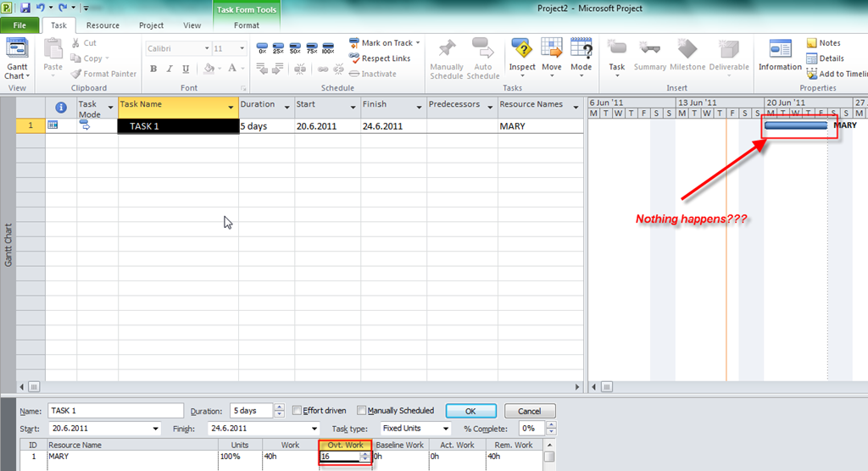This screenshot has width=868, height=471.
Task: Enable the Manually Scheduled checkbox
Action: (x=362, y=411)
